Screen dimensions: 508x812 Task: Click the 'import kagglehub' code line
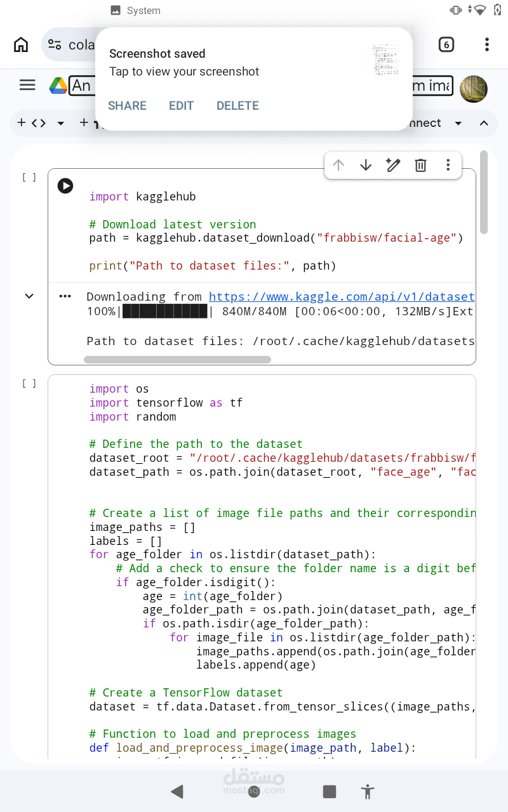click(x=142, y=197)
